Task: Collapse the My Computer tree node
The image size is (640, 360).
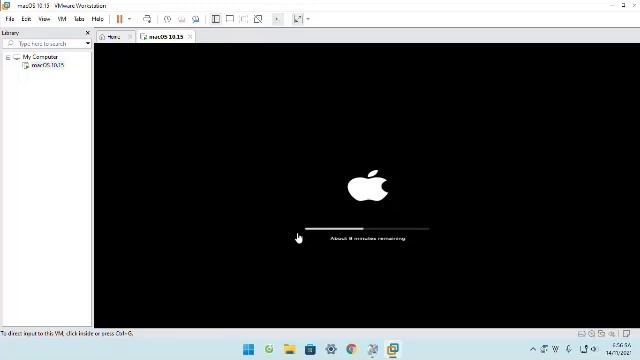Action: click(x=8, y=58)
